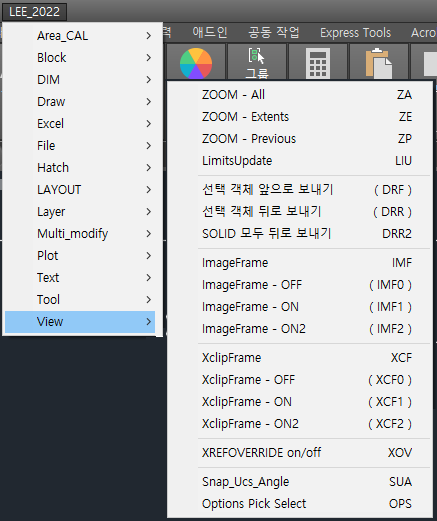Viewport: 437px width, 521px height.
Task: Open the LEE_2022 menu
Action: coord(34,12)
